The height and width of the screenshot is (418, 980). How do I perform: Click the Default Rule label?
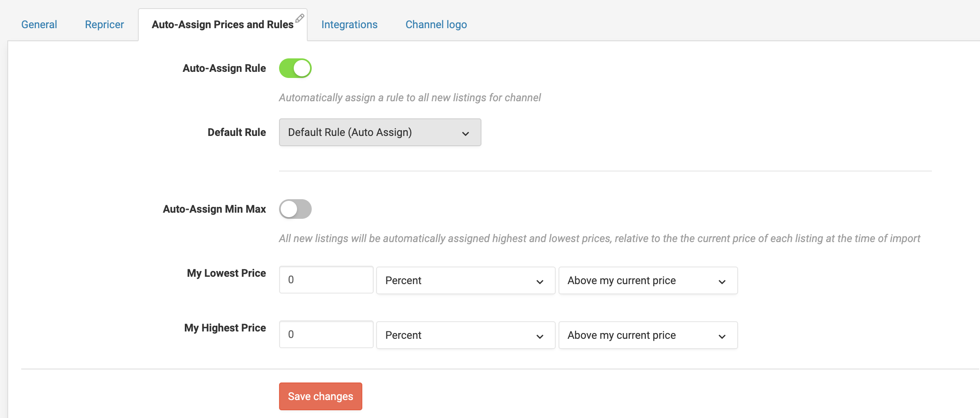click(237, 132)
